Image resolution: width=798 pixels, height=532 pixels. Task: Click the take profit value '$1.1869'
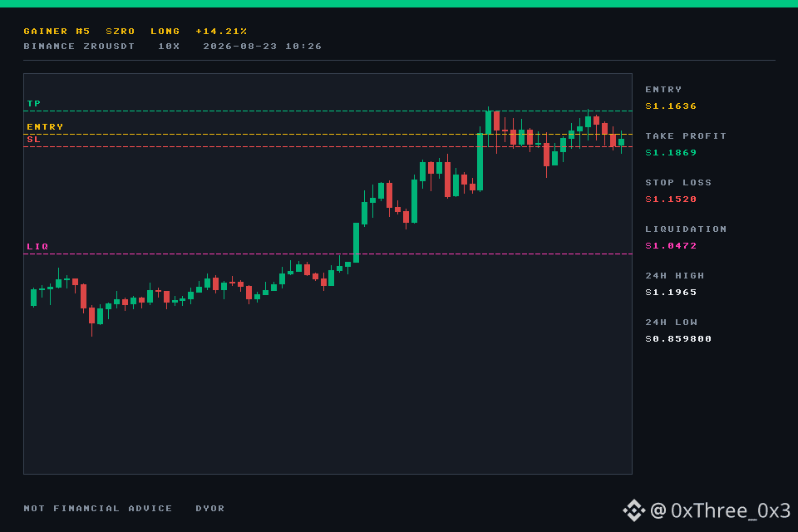[671, 153]
